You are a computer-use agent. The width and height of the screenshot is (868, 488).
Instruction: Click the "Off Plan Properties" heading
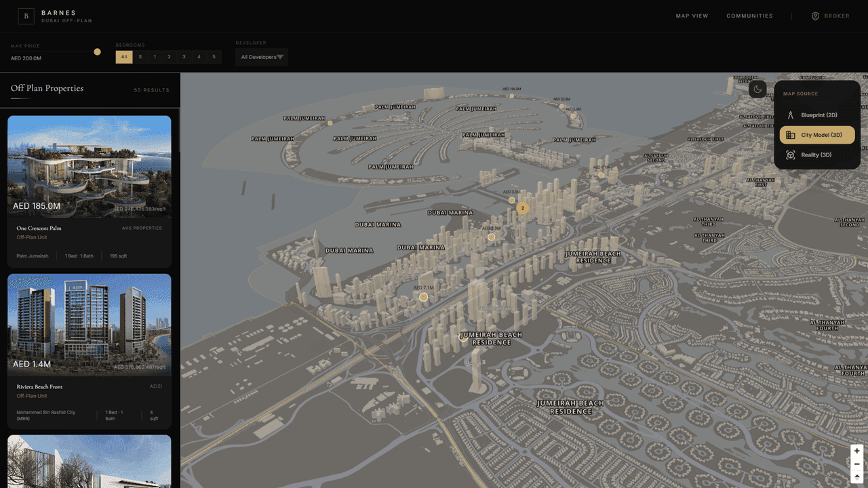pyautogui.click(x=47, y=88)
